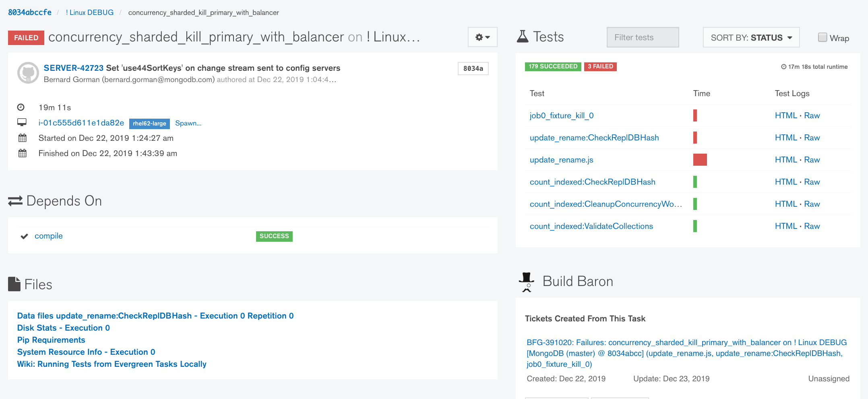Open HTML log for update_rename.js
This screenshot has height=399, width=868.
786,160
